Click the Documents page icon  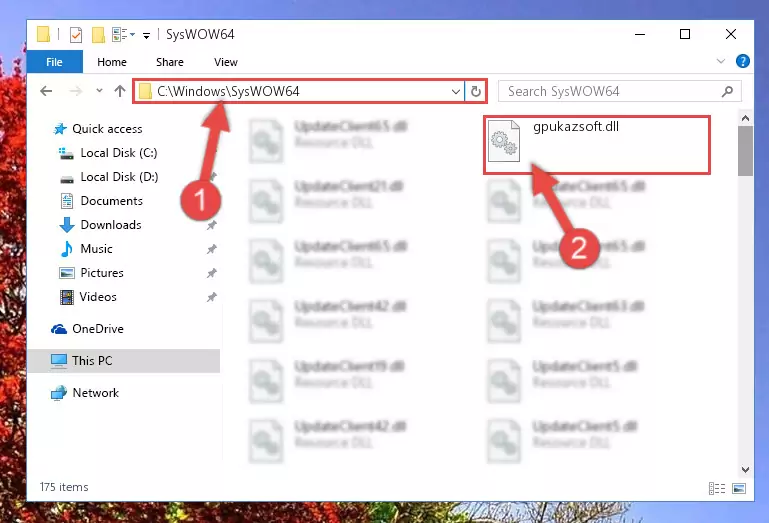(x=67, y=201)
